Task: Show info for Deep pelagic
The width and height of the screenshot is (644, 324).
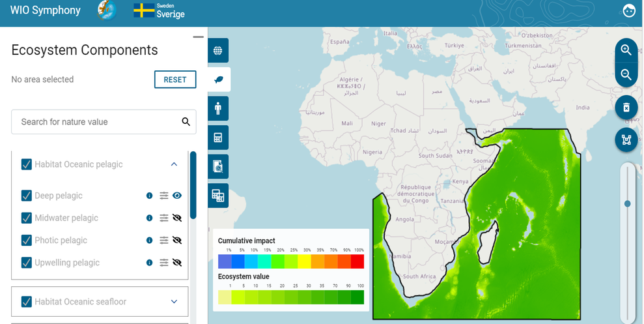Action: 150,196
